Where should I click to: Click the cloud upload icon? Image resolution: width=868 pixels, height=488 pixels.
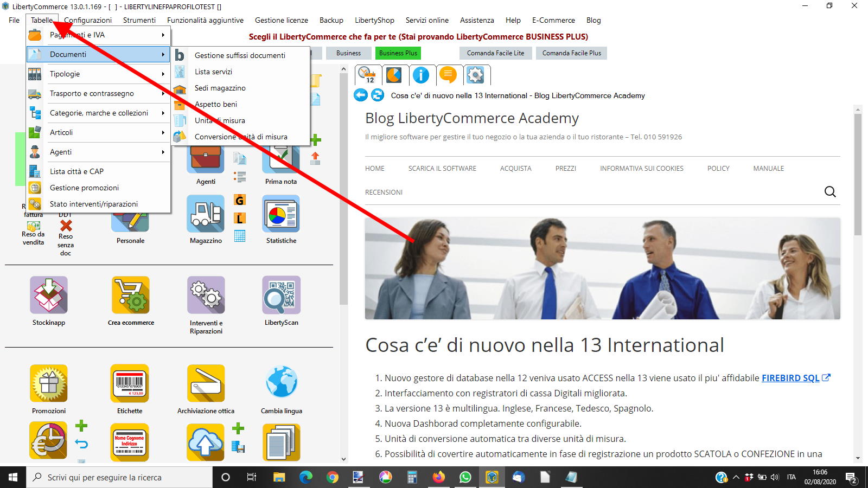[x=206, y=442]
